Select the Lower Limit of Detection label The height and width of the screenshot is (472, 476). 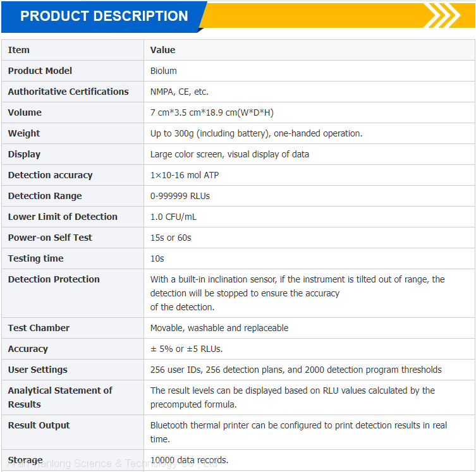click(63, 217)
